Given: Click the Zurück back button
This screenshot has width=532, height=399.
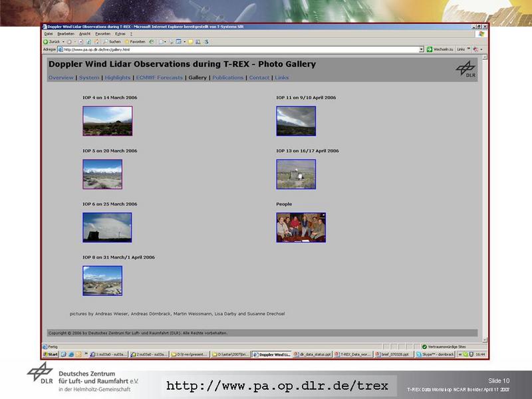Looking at the screenshot, I should (52, 42).
